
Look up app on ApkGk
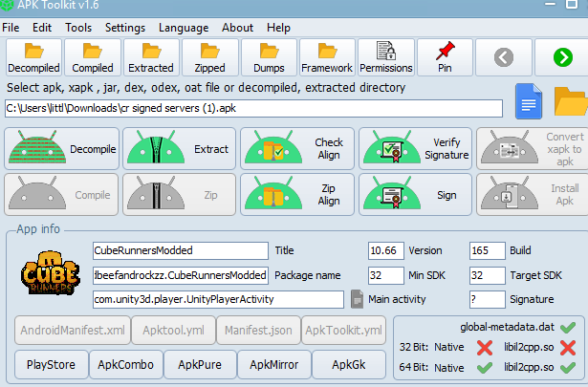coord(349,364)
